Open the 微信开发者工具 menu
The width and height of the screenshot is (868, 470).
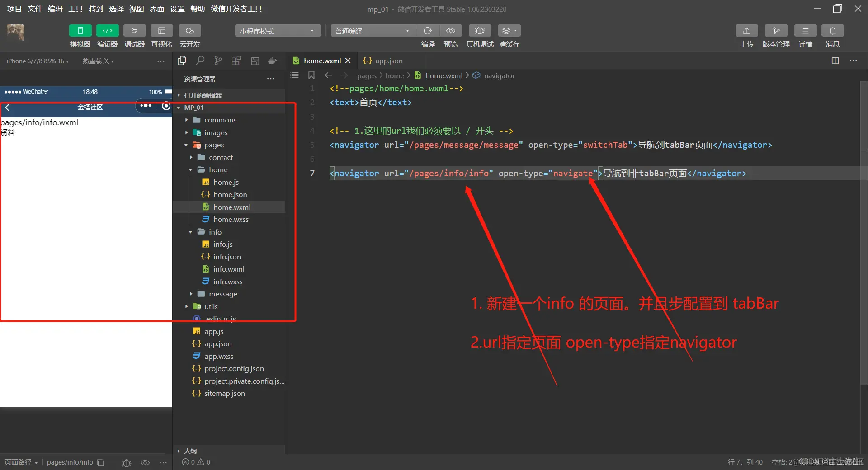[x=236, y=9]
